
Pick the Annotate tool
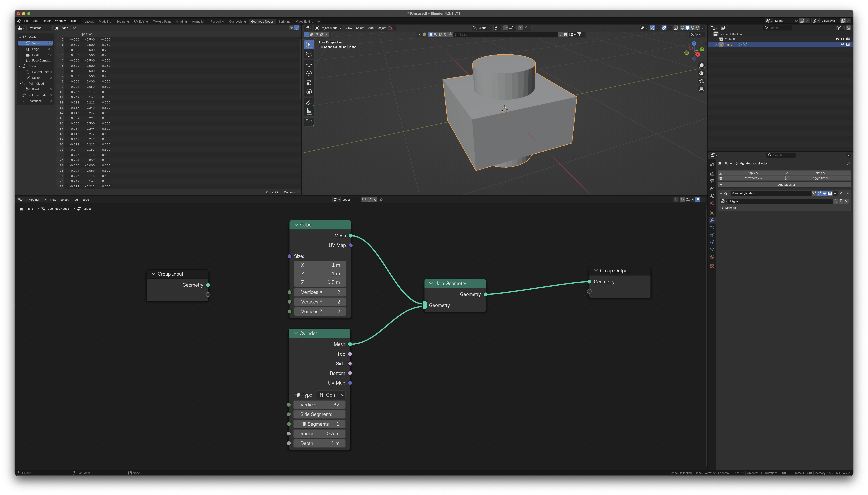pos(309,102)
